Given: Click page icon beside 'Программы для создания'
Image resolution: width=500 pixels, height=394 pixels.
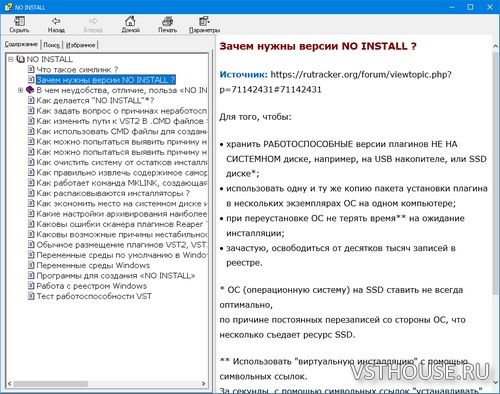Looking at the screenshot, I should [31, 276].
